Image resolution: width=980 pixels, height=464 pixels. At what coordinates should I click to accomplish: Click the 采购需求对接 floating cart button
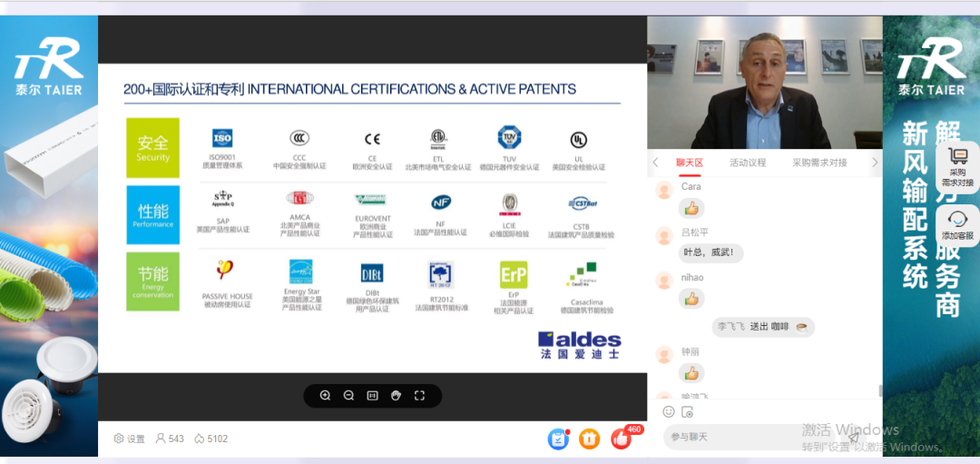pos(957,167)
